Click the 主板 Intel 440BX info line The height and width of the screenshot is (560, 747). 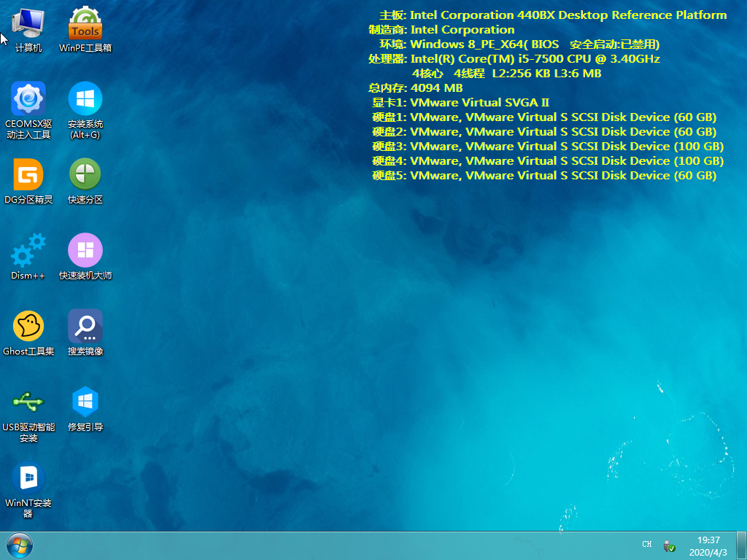pos(553,15)
